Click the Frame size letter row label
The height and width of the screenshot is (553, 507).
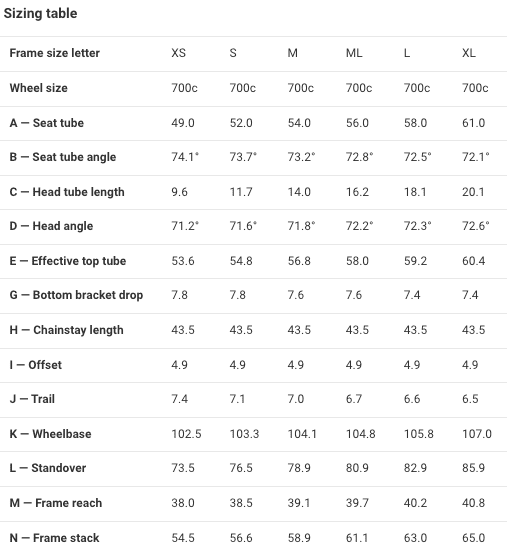click(55, 53)
